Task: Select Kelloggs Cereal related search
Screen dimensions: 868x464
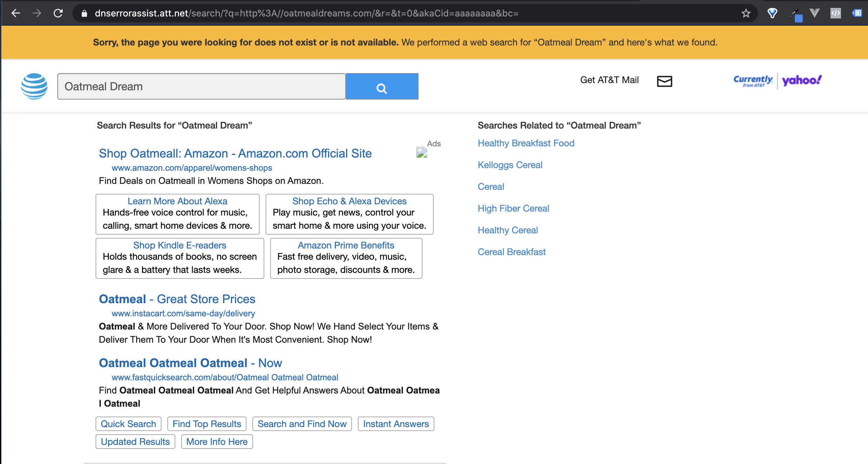Action: tap(509, 165)
